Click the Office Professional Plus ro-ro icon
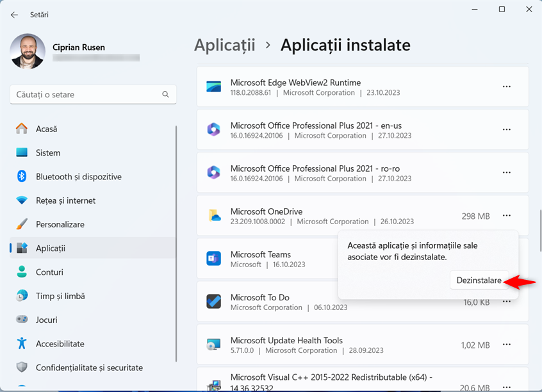Image resolution: width=542 pixels, height=392 pixels. click(213, 172)
